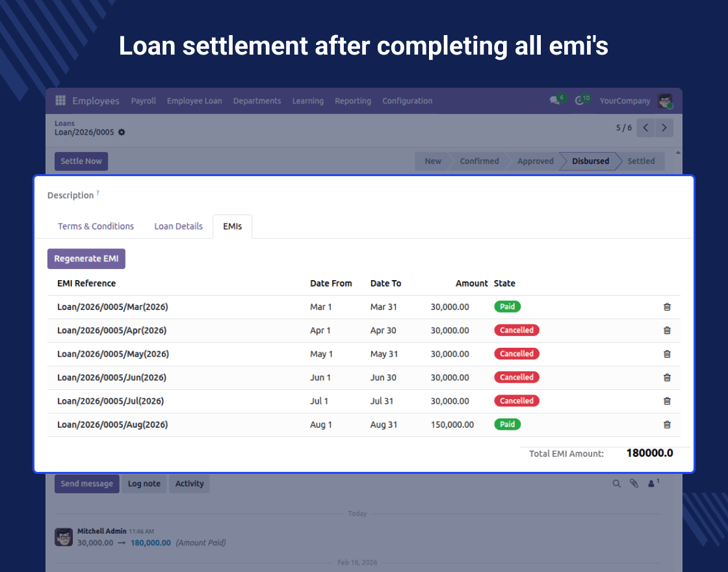Open the Employee Loan menu
The width and height of the screenshot is (728, 572).
(194, 101)
